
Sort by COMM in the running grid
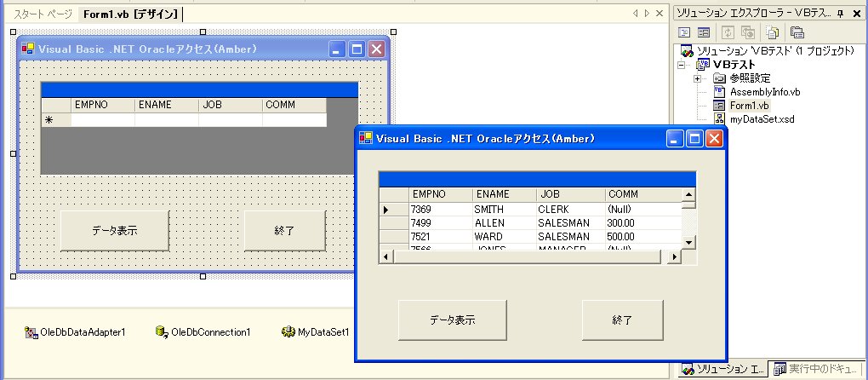coord(644,194)
